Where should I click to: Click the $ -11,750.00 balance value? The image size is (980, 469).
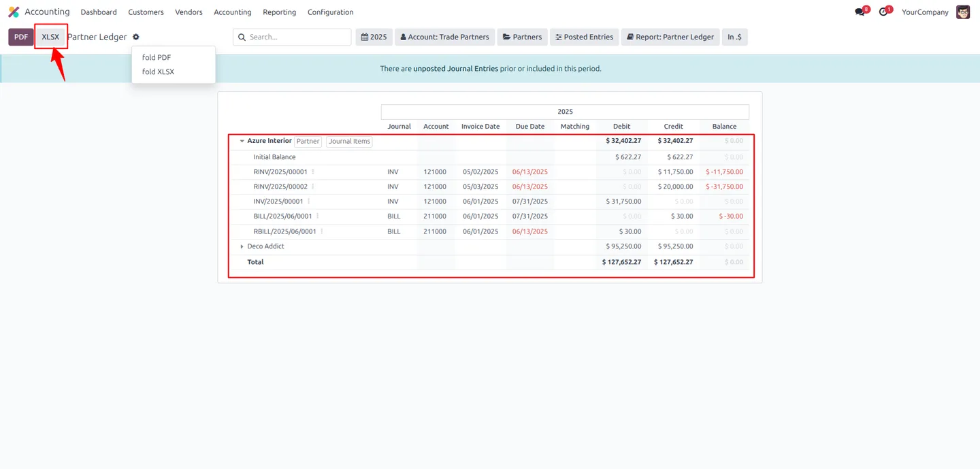click(x=724, y=172)
